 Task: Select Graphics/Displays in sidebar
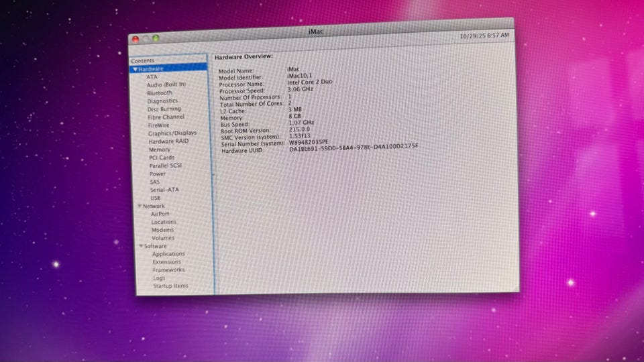pos(172,133)
